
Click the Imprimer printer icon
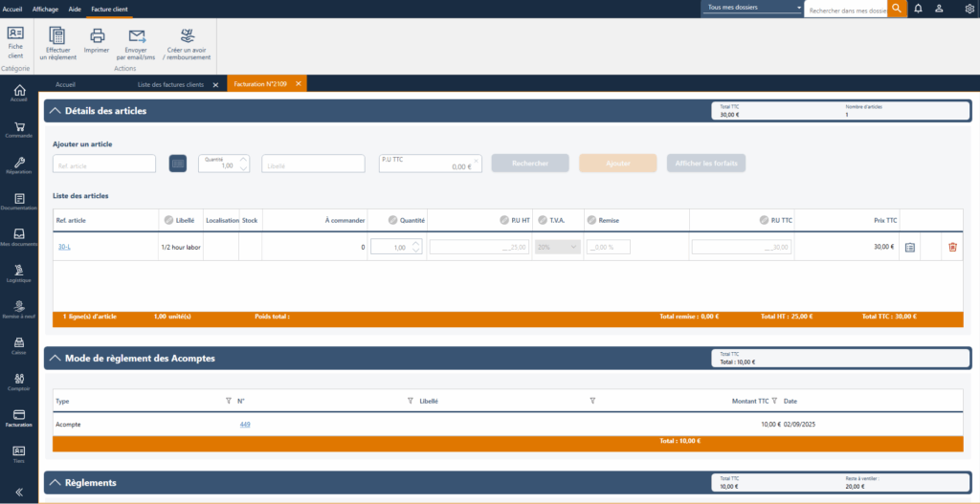click(97, 37)
